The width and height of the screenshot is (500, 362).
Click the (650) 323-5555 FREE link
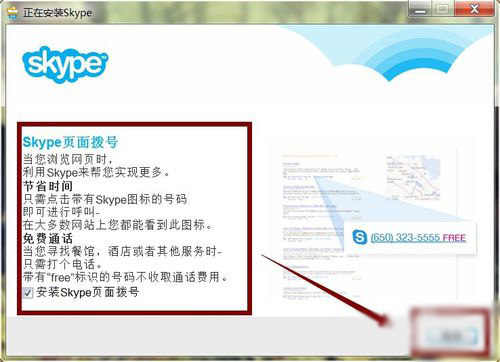tap(418, 238)
